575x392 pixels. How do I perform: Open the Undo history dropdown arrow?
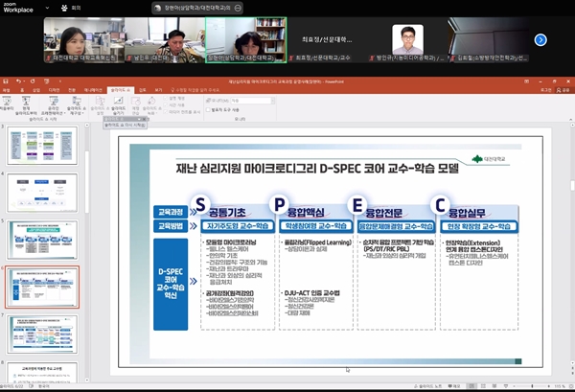[24, 81]
